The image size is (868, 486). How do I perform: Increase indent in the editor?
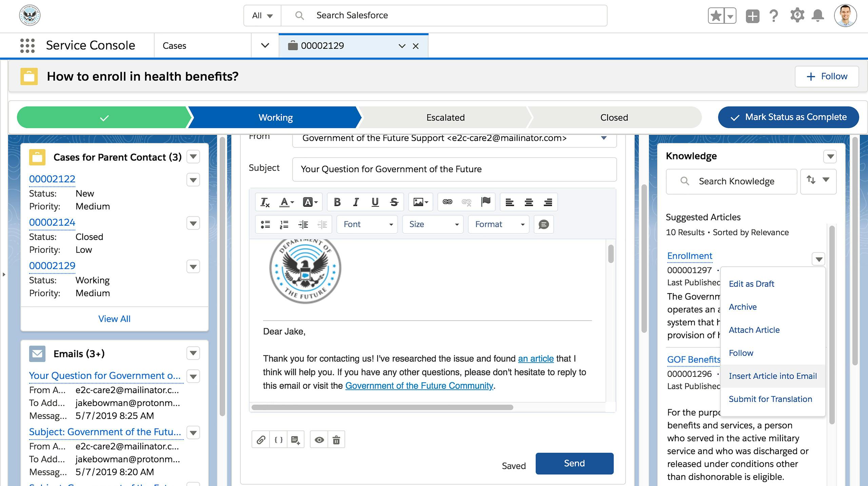pos(303,224)
